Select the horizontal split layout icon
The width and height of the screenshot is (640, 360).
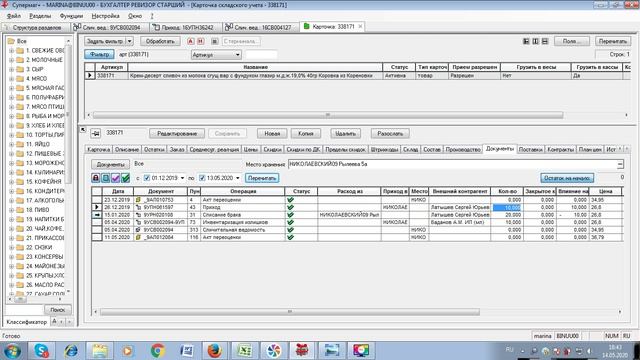(545, 41)
